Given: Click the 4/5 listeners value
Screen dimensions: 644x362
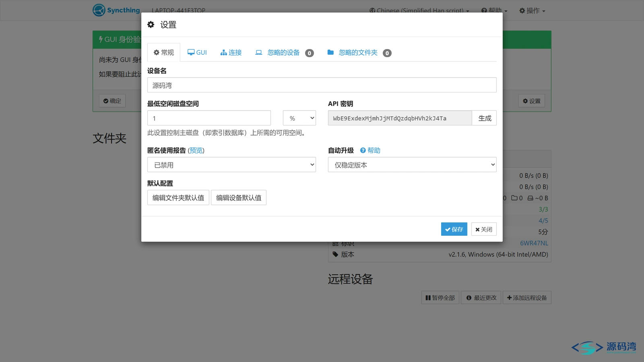Looking at the screenshot, I should (543, 220).
